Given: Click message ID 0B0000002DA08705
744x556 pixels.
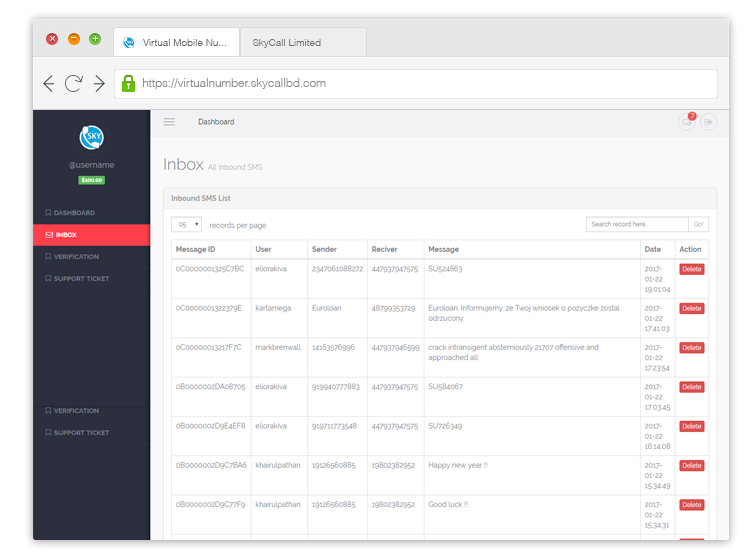Looking at the screenshot, I should [211, 387].
